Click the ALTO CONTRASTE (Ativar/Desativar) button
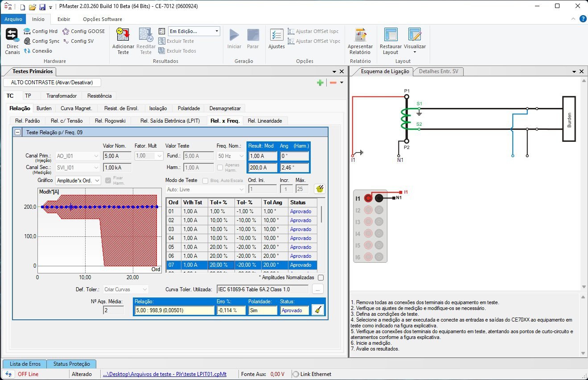The image size is (588, 380). [52, 83]
